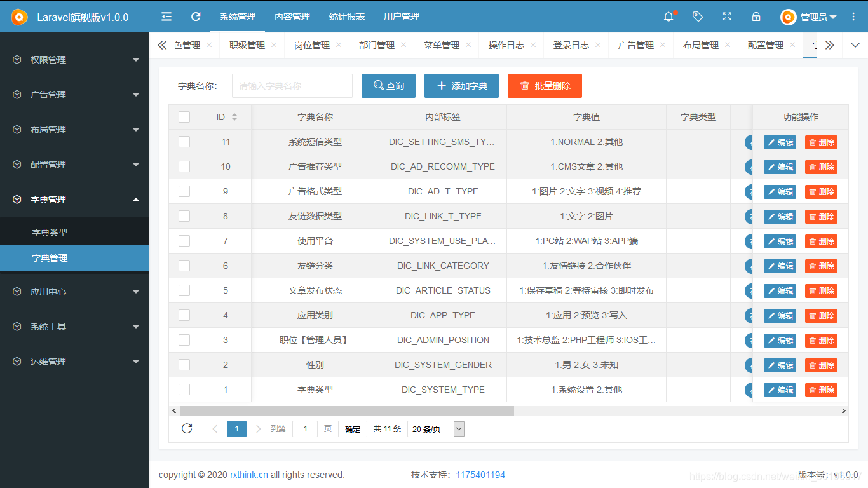The width and height of the screenshot is (868, 488).
Task: Toggle the select-all header checkbox
Action: click(x=184, y=117)
